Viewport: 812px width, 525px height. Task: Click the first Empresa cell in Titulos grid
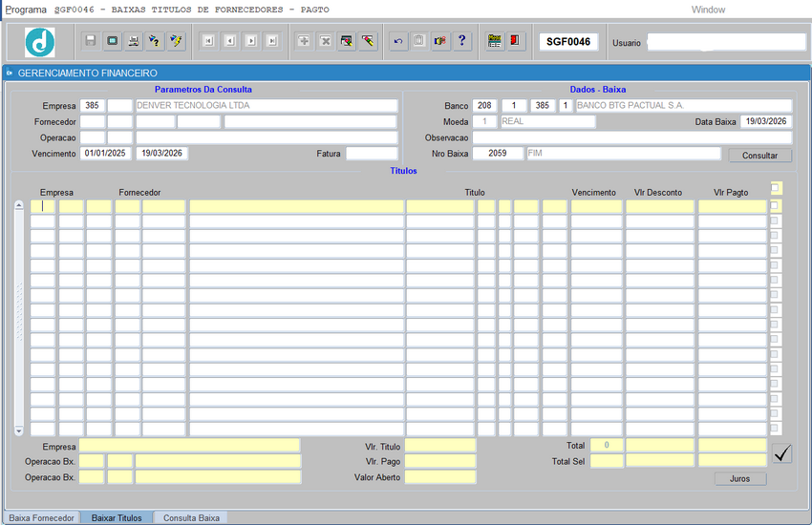point(42,206)
